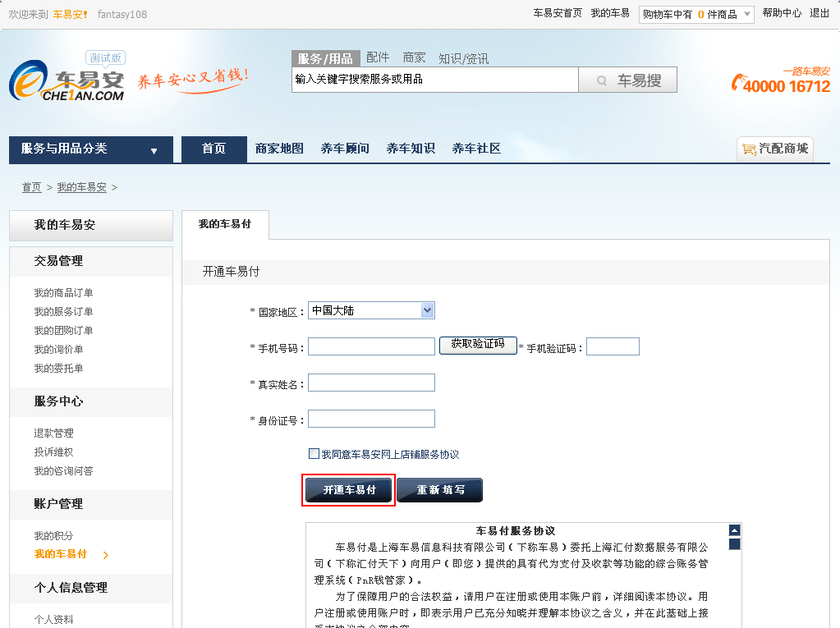Switch to the 配件 search tab
Viewport: 840px width, 628px height.
click(378, 57)
